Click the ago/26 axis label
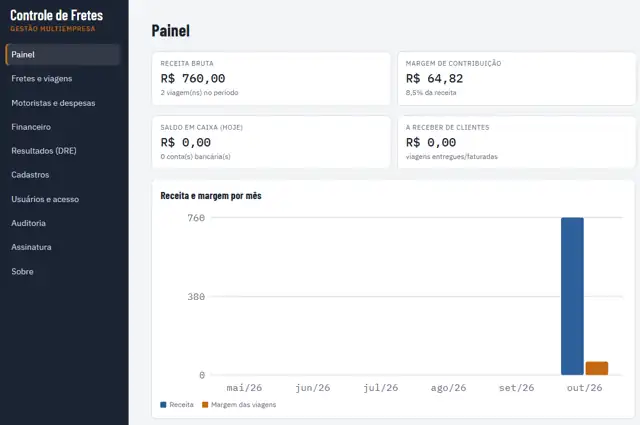Screen dimensions: 640x425 [448, 387]
